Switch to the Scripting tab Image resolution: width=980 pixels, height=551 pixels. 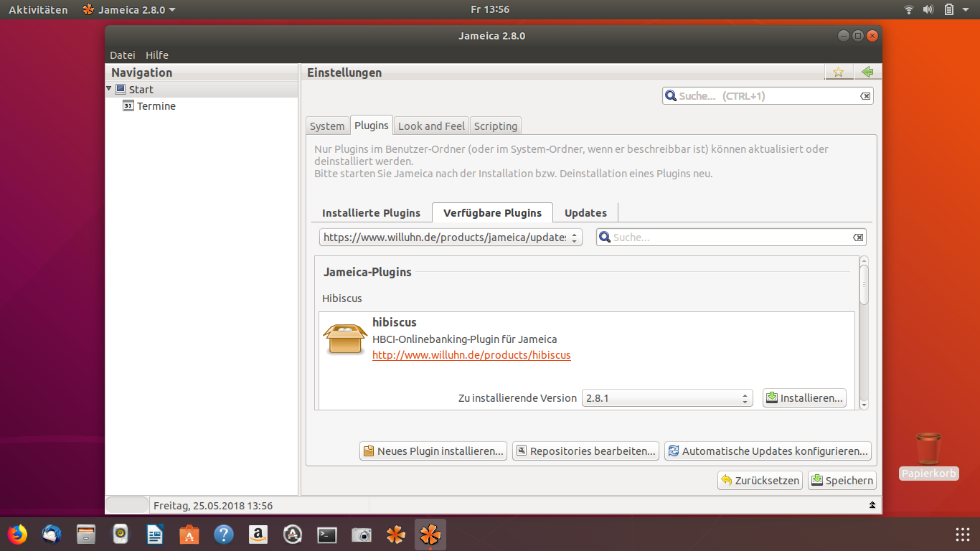coord(496,126)
